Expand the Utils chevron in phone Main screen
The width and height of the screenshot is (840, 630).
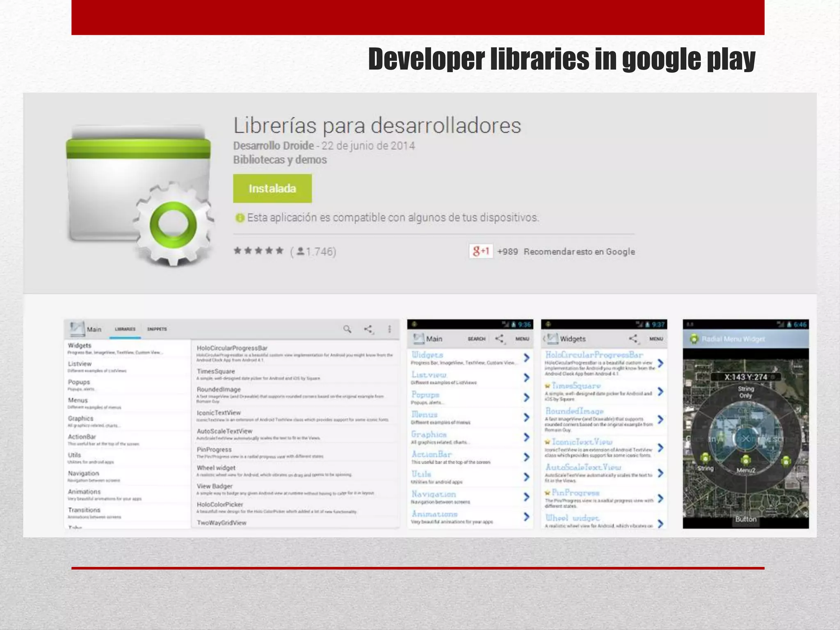pyautogui.click(x=527, y=477)
